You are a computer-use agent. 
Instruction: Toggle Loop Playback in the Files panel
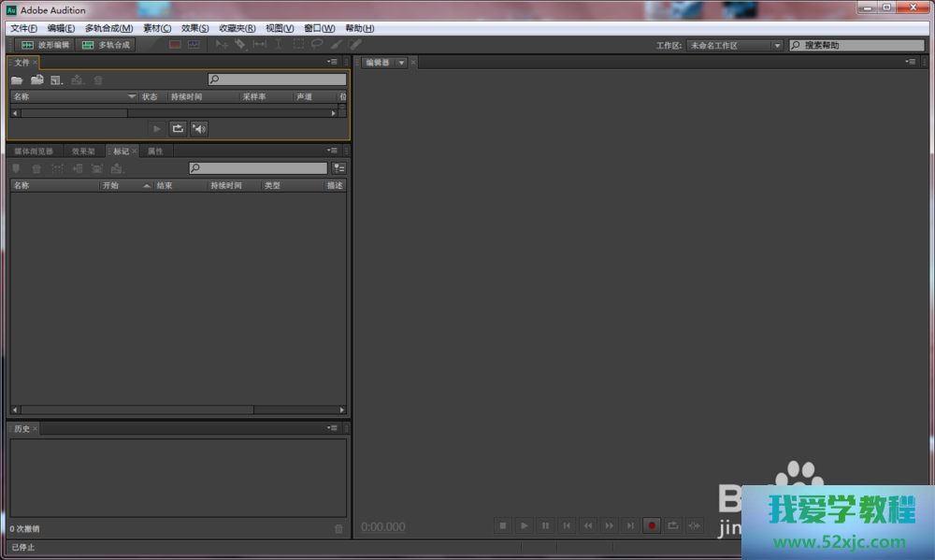pos(178,128)
